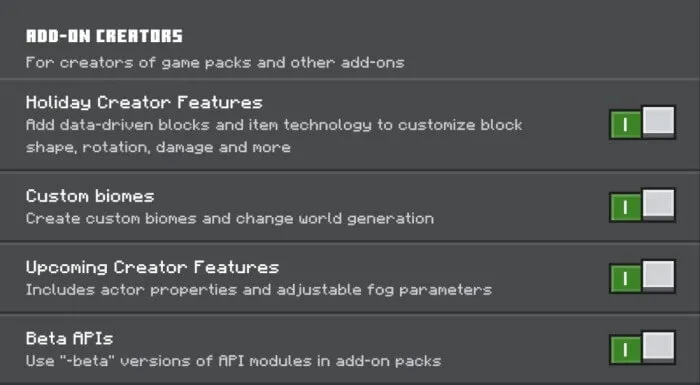The width and height of the screenshot is (700, 385).
Task: Click the 'For creators of game packs' subtitle
Action: pos(215,63)
